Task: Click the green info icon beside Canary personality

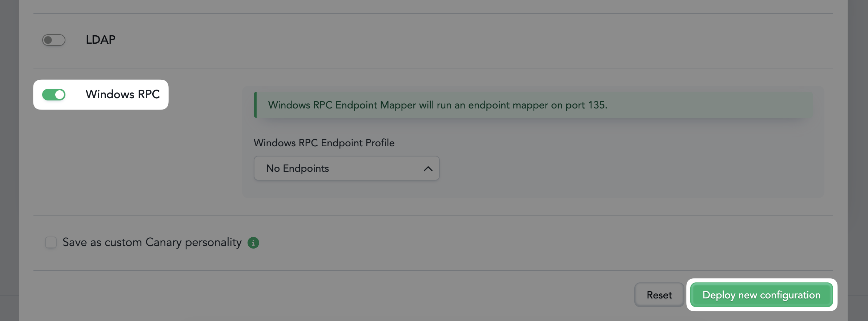Action: [253, 243]
